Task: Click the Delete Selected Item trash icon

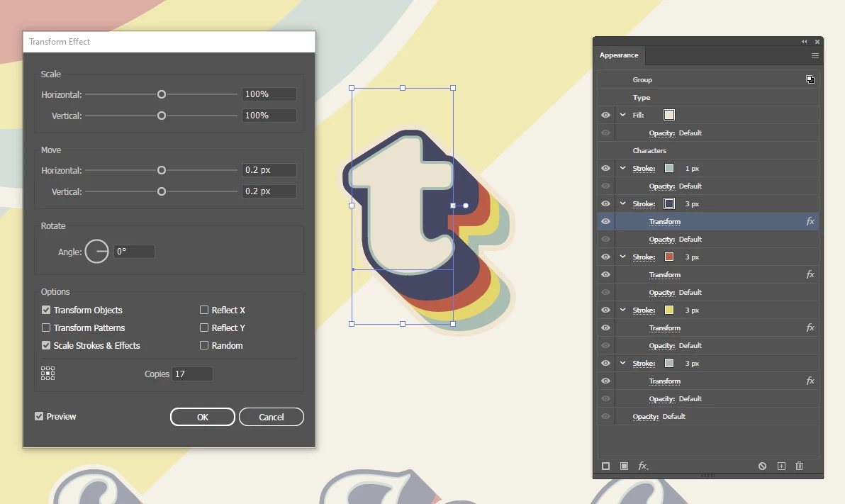Action: (799, 466)
